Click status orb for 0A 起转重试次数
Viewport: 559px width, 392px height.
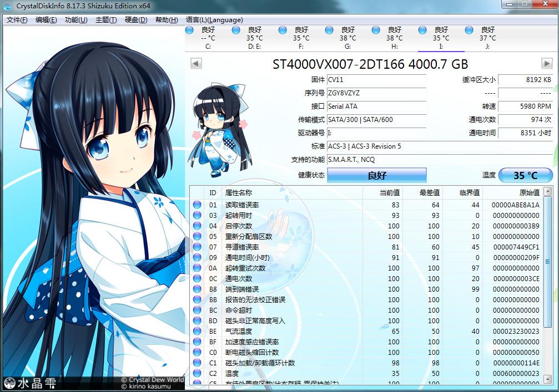[197, 268]
